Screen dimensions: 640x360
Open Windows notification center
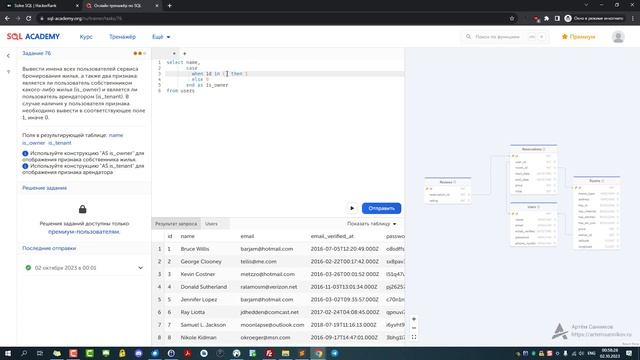[629, 353]
